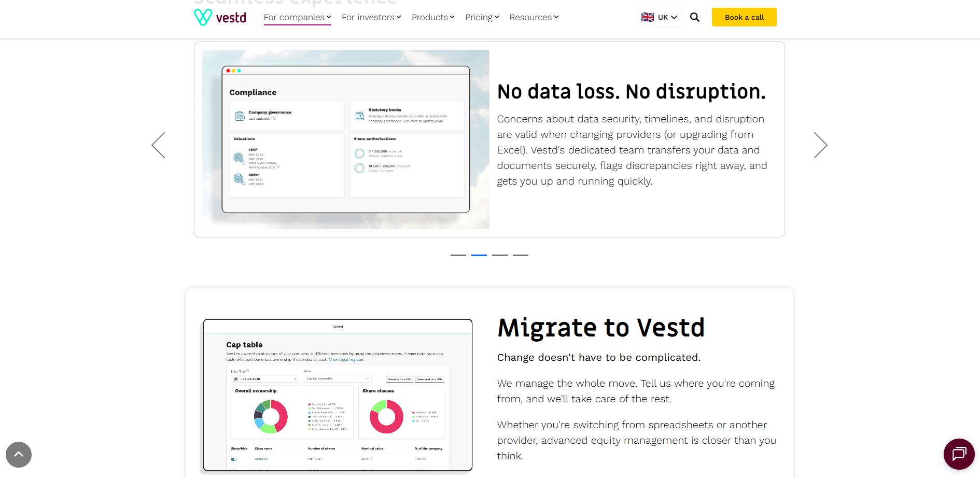Select the active second carousel indicator
The width and height of the screenshot is (980, 478).
pos(479,255)
